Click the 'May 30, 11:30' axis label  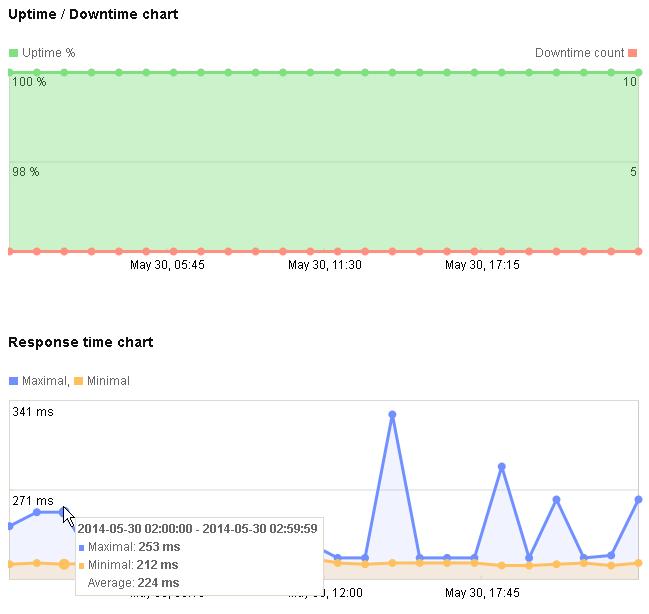click(325, 265)
